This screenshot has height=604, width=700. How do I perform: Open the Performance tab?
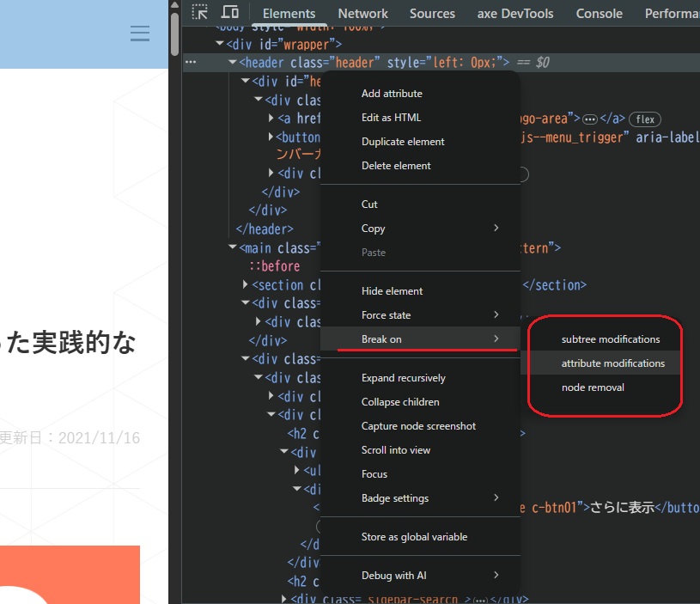[671, 14]
